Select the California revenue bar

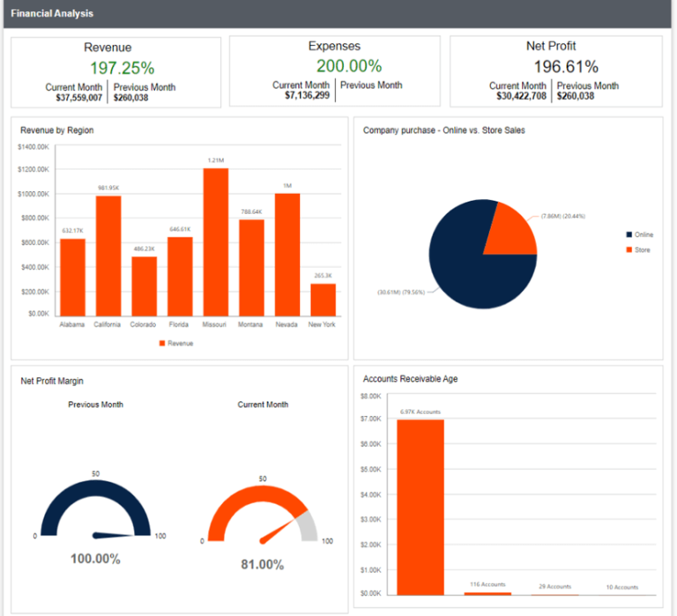[108, 256]
